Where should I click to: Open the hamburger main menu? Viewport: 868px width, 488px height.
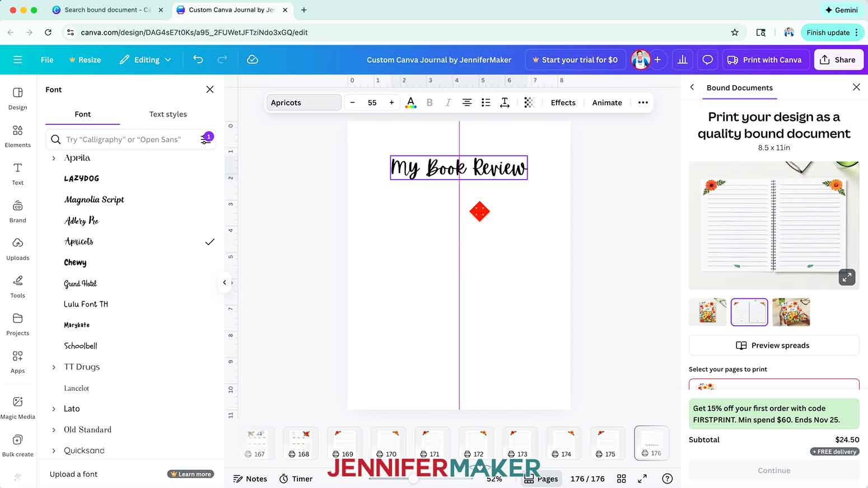point(17,59)
